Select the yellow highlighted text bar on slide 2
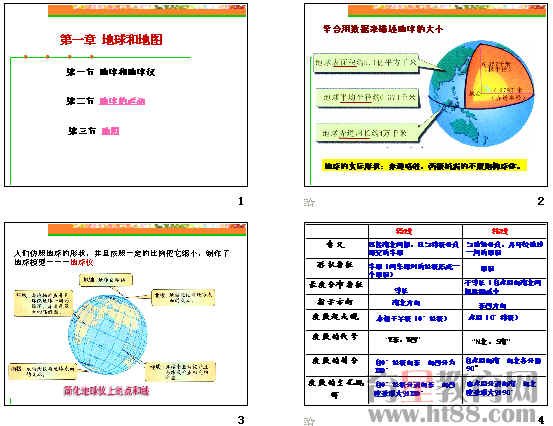 point(424,165)
